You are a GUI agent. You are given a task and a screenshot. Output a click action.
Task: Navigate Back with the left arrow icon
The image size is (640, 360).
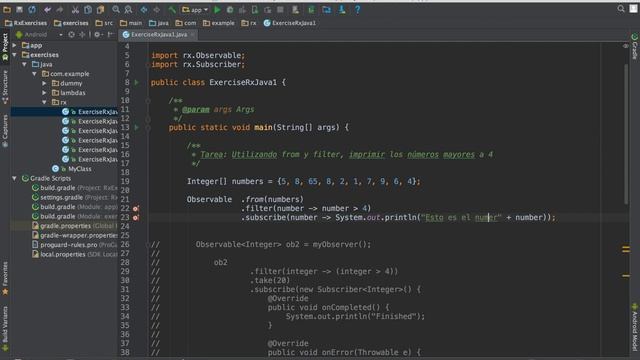[144, 9]
